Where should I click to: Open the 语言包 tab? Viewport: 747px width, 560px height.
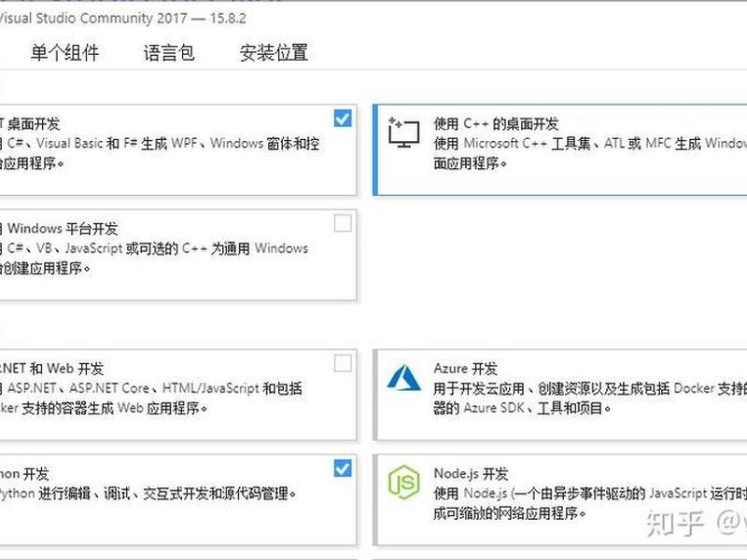pos(169,52)
